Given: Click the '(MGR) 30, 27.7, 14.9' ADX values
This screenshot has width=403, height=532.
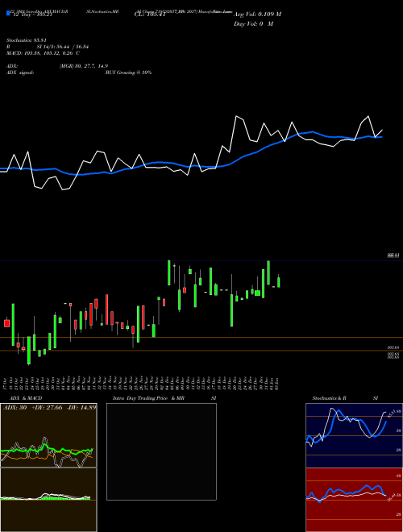Looking at the screenshot, I should click(84, 66).
